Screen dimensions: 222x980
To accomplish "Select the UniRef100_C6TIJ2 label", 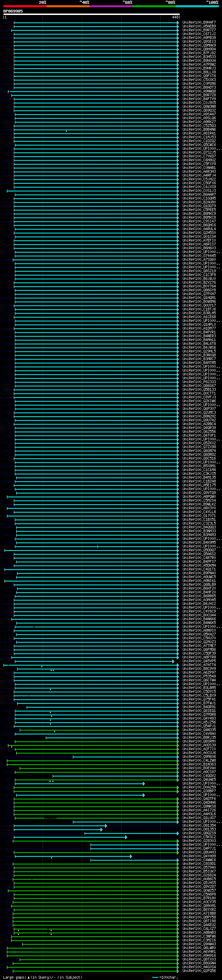I will pyautogui.click(x=199, y=34).
